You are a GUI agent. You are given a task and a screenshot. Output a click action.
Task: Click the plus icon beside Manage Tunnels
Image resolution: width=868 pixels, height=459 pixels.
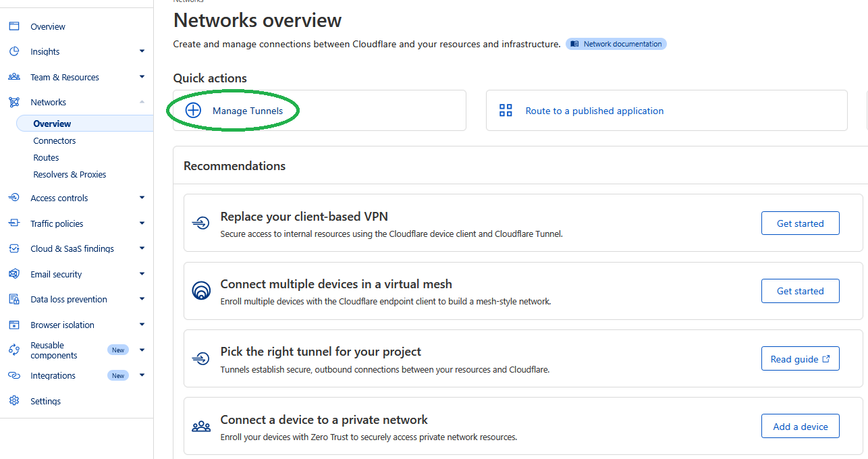coord(193,111)
